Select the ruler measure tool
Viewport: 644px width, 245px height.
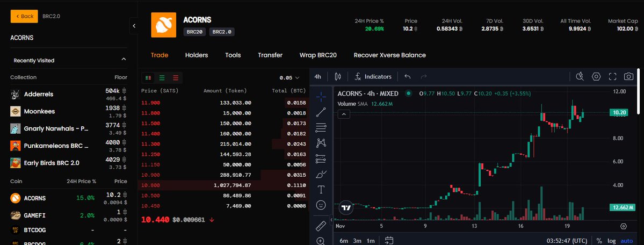click(321, 226)
